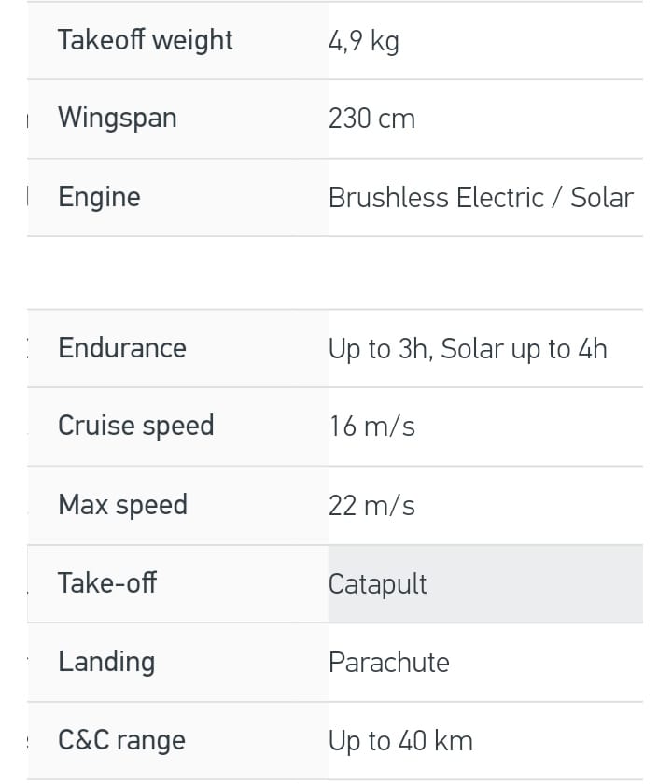Click the Landing row label
672x784 pixels.
(x=106, y=662)
